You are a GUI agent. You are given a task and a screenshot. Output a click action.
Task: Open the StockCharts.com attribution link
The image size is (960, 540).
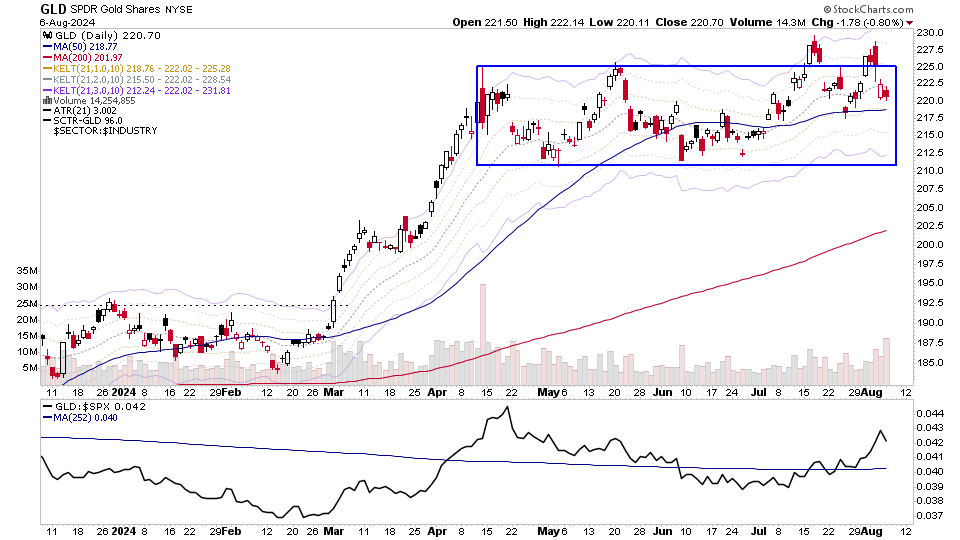tap(868, 9)
